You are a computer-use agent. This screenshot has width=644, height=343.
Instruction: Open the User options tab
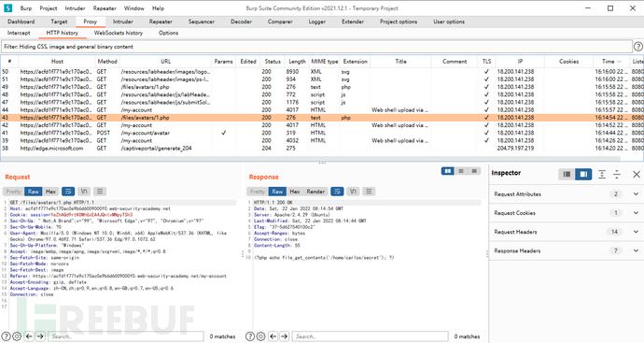pos(449,21)
